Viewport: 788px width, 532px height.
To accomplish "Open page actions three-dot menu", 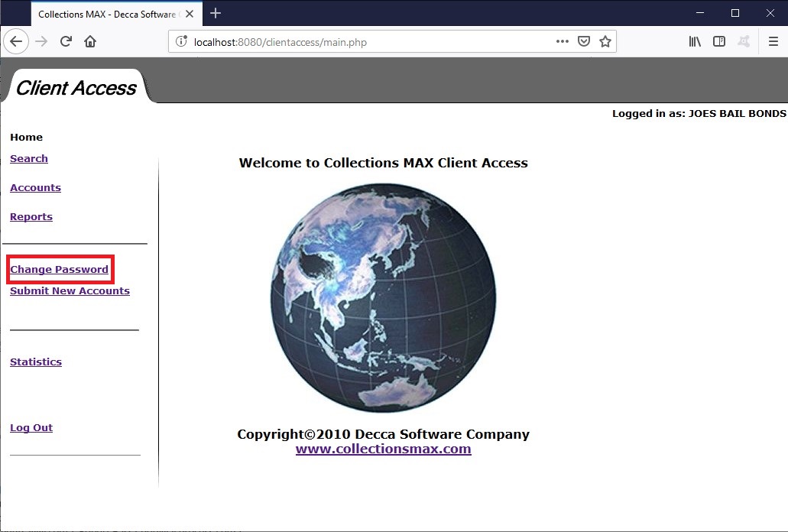I will click(x=563, y=41).
